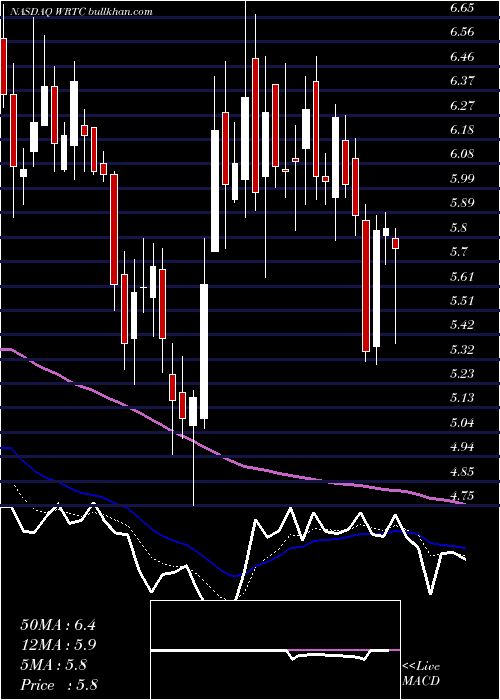Screen dimensions: 500x700
Task: Click inside the MACD histogram box
Action: click(275, 650)
